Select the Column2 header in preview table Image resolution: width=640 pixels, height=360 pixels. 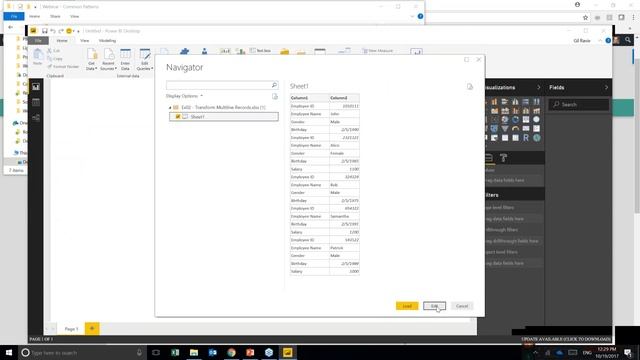point(344,98)
